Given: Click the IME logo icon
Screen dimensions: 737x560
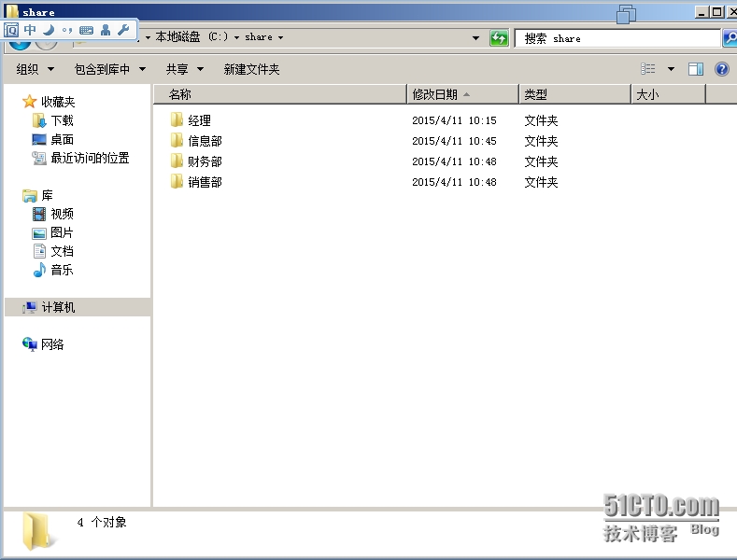Looking at the screenshot, I should (x=11, y=30).
